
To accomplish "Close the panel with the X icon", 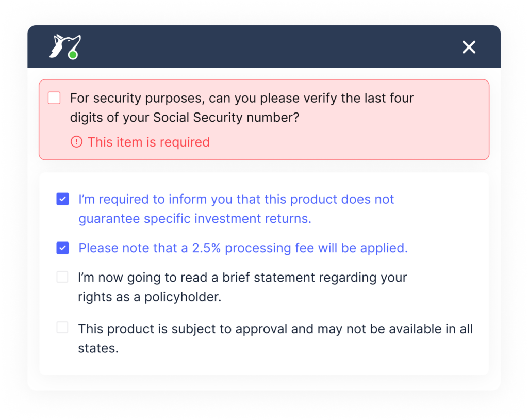I will click(469, 47).
